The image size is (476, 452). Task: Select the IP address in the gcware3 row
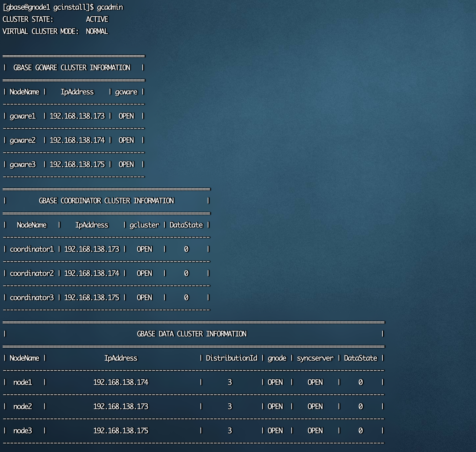pyautogui.click(x=77, y=165)
